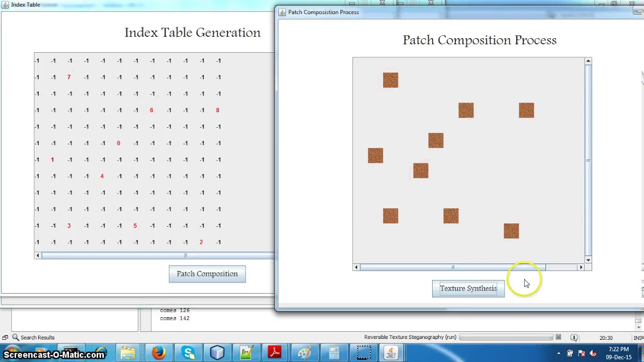Show hidden system tray icons
644x362 pixels.
coord(558,353)
